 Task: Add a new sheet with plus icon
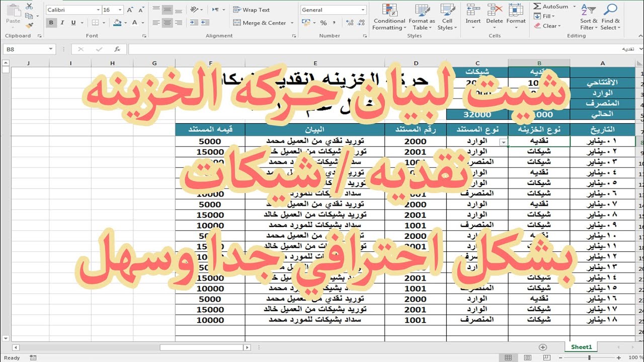[x=542, y=347]
